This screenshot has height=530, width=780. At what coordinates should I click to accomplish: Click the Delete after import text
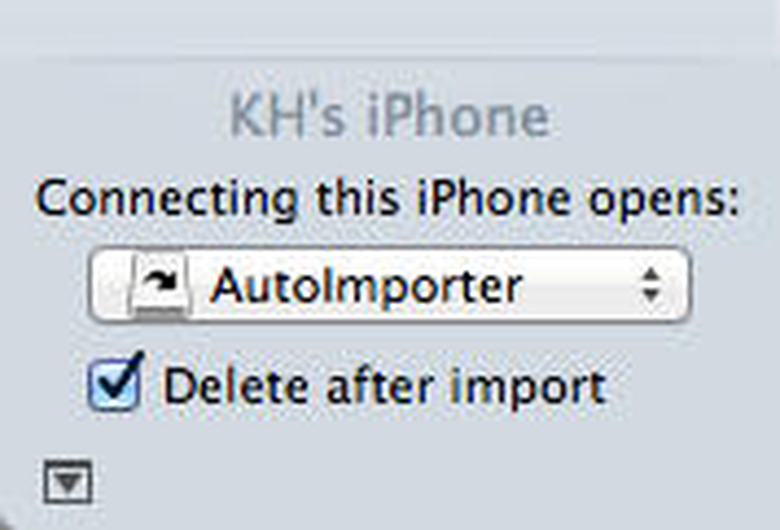(385, 387)
